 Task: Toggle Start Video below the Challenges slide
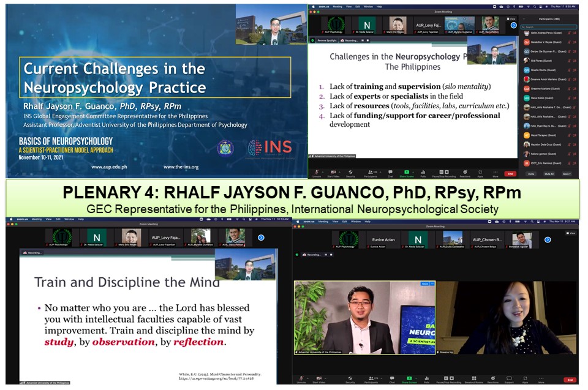pos(333,173)
